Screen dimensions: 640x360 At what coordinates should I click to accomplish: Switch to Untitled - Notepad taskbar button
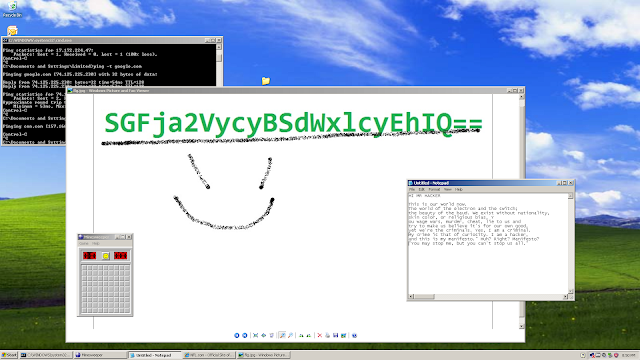[x=155, y=355]
